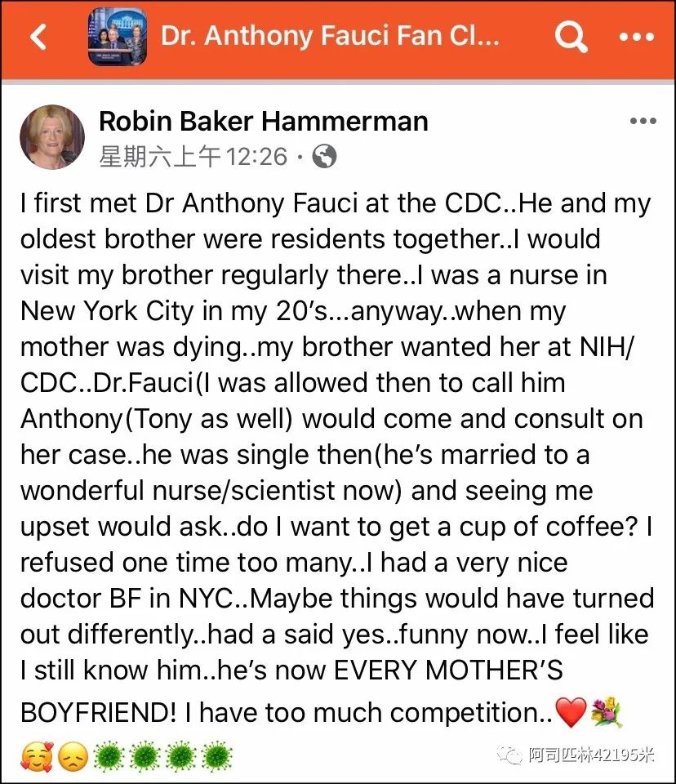
Task: Tap the flower bouquet emoji
Action: coord(606,712)
